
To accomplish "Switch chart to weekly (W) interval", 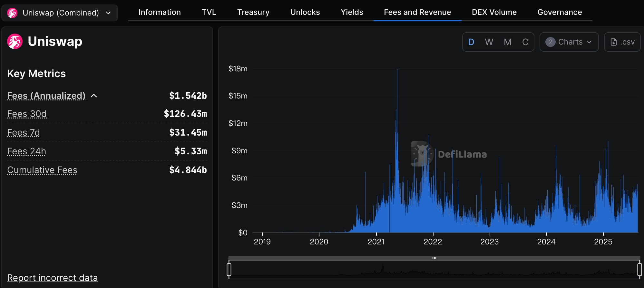I will pos(489,42).
